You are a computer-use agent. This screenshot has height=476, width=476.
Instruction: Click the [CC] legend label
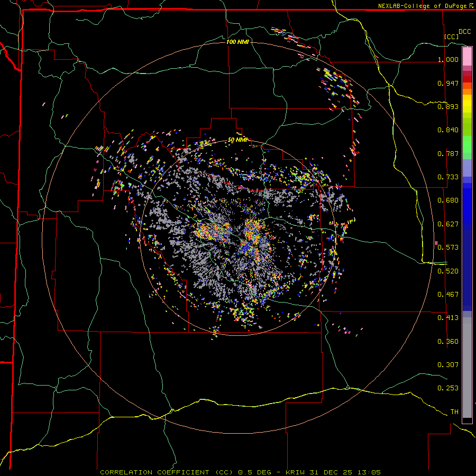point(452,36)
